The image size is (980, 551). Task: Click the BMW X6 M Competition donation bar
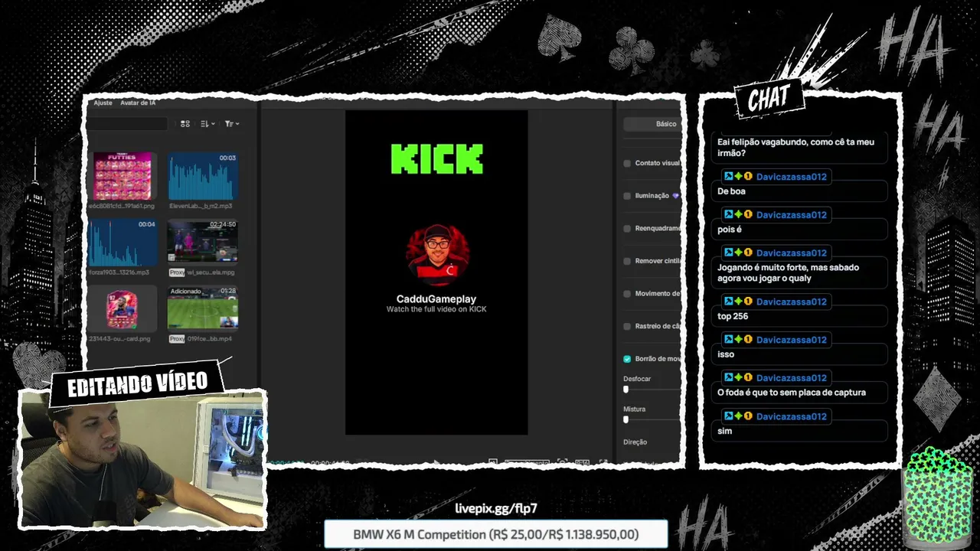click(x=496, y=534)
